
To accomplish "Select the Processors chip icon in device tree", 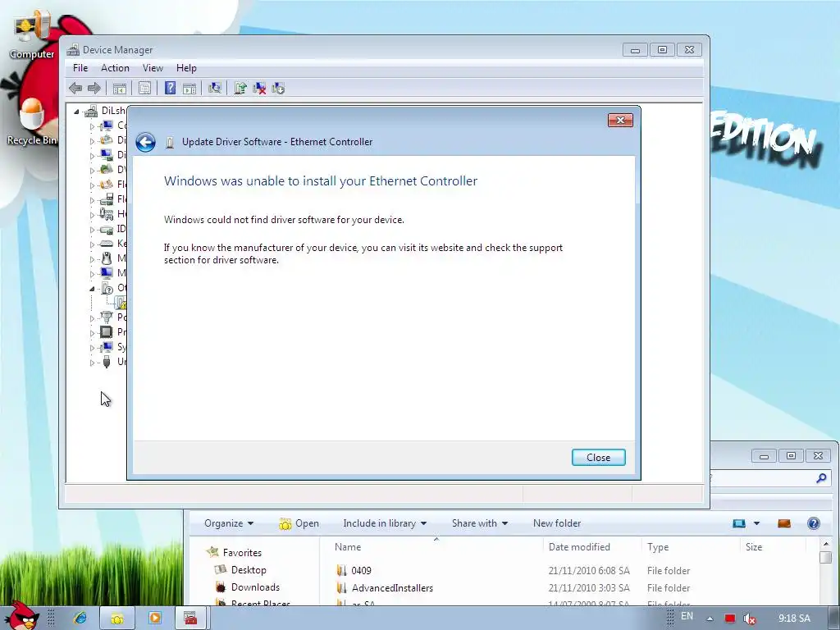I will point(107,332).
